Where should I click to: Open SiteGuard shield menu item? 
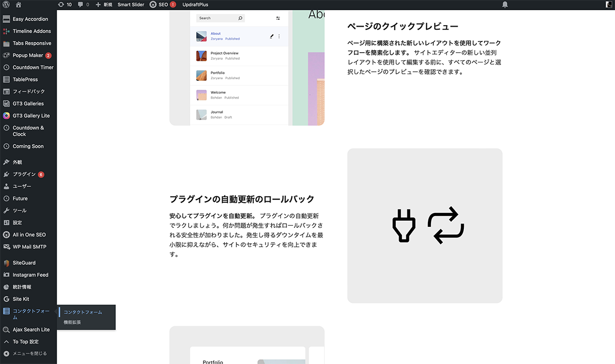pyautogui.click(x=24, y=263)
